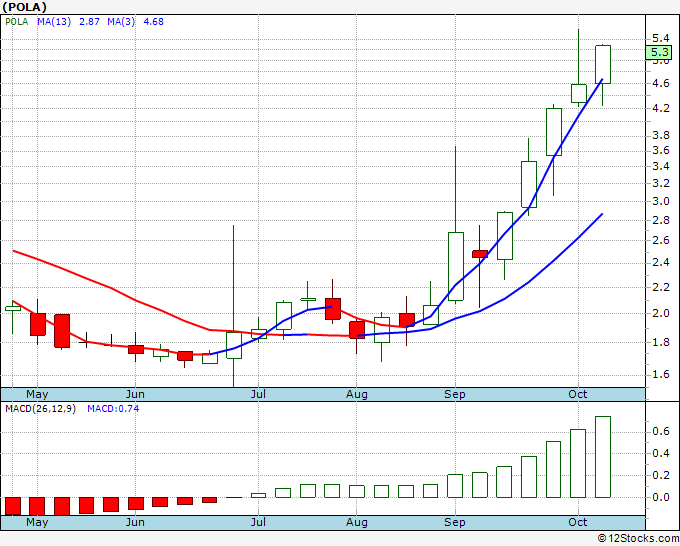Click the small red candlestick in September
The image size is (680, 546).
coord(480,254)
